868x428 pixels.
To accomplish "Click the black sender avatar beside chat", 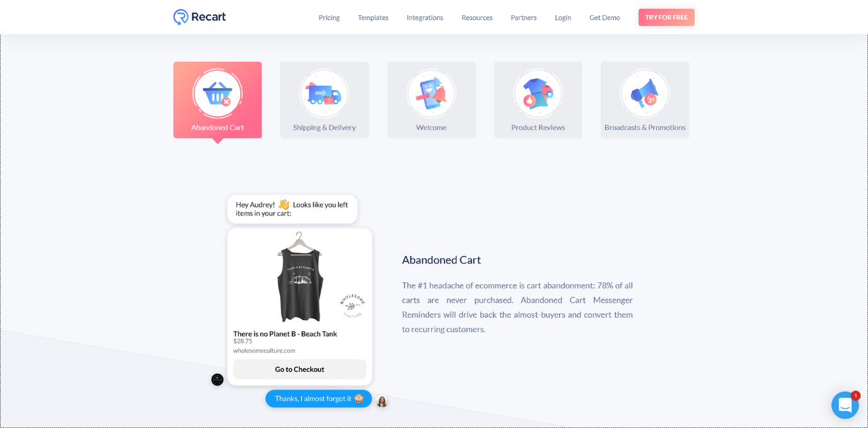I will [217, 379].
